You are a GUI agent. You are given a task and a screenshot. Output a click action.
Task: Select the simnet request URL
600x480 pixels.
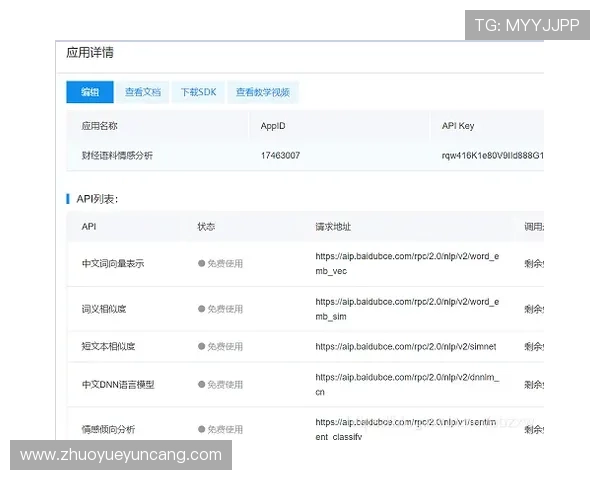[406, 346]
